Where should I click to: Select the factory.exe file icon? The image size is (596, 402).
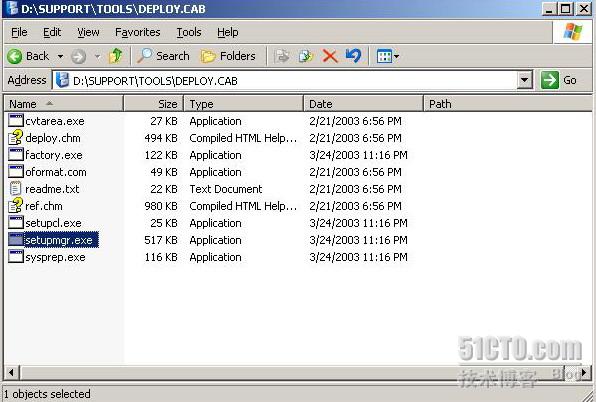16,155
